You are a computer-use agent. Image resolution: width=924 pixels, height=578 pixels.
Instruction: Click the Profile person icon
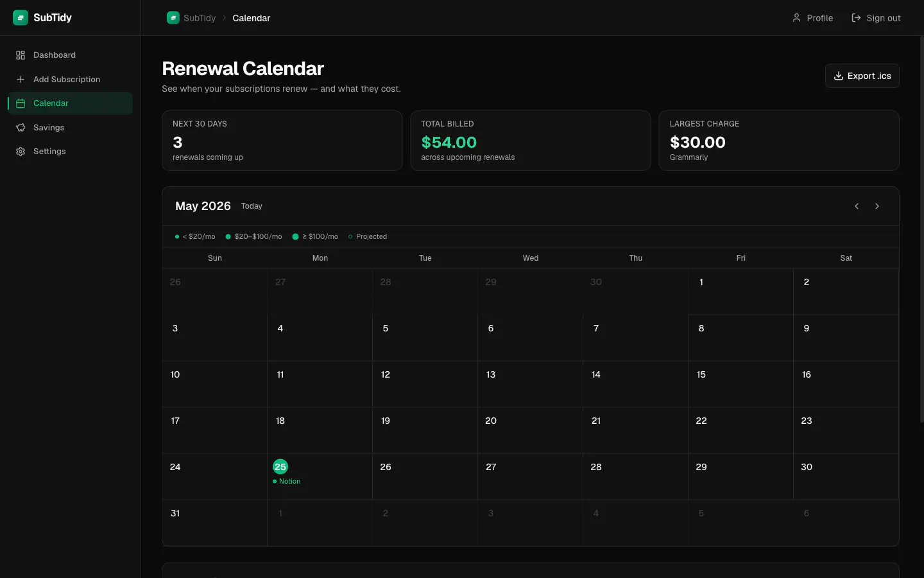pos(796,18)
